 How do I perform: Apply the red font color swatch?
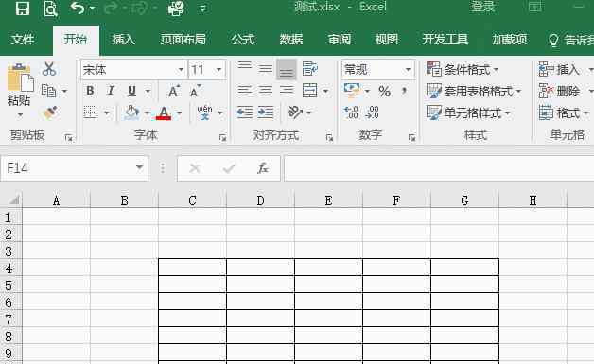click(164, 113)
